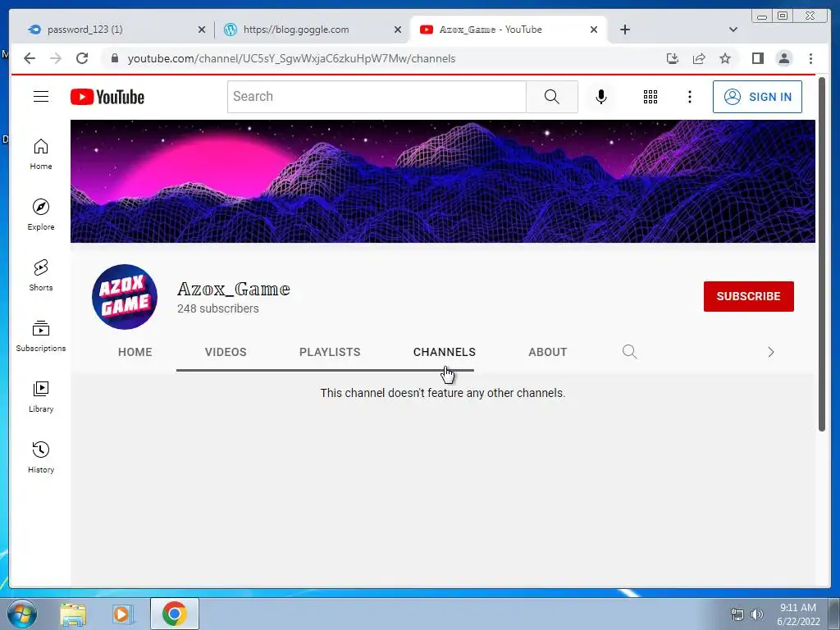Open the channel PLAYLISTS tab

pyautogui.click(x=330, y=352)
